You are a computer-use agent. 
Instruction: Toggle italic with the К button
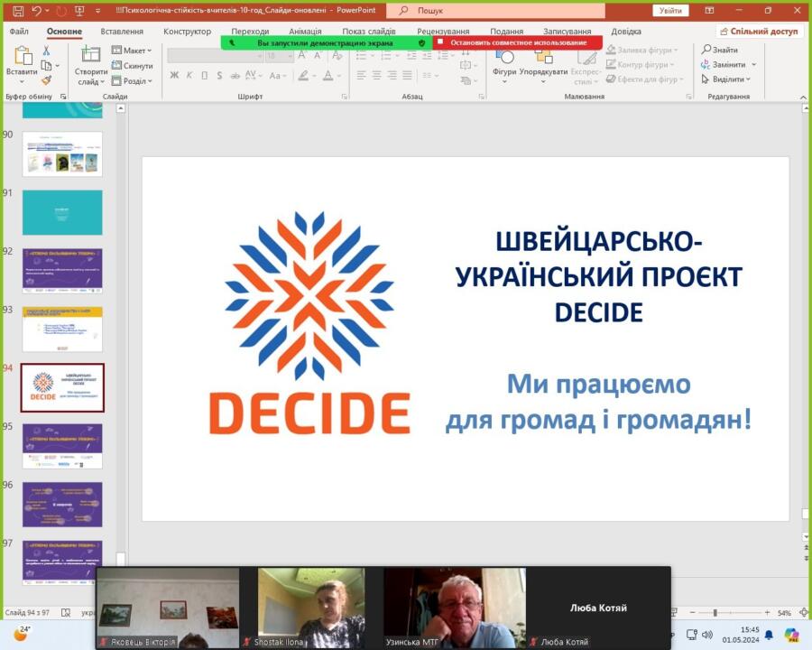[189, 76]
